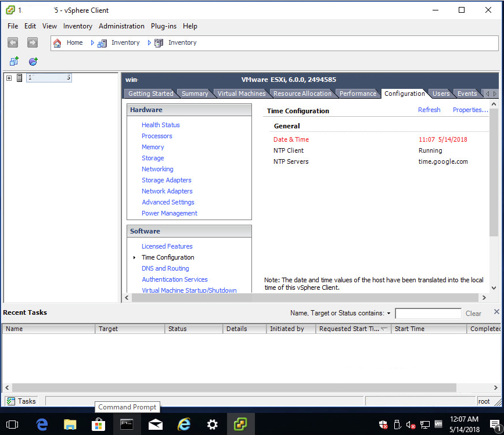Click the USB safely remove tray icon

tap(397, 425)
